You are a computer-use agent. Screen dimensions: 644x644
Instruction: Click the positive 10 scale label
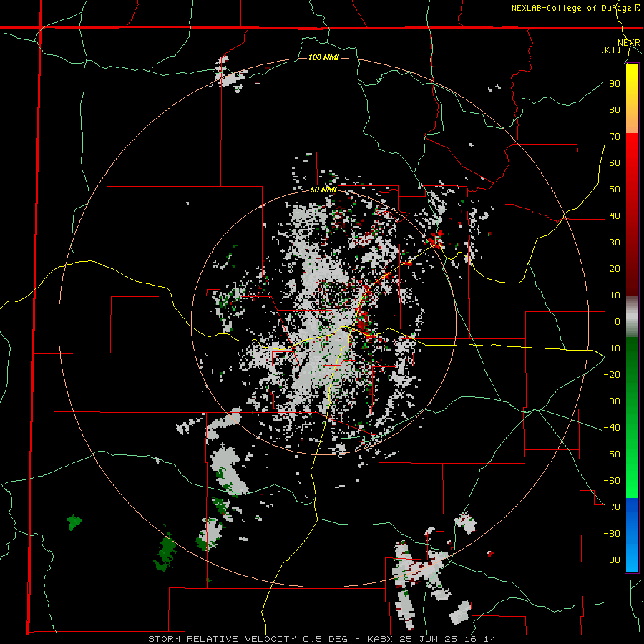615,296
